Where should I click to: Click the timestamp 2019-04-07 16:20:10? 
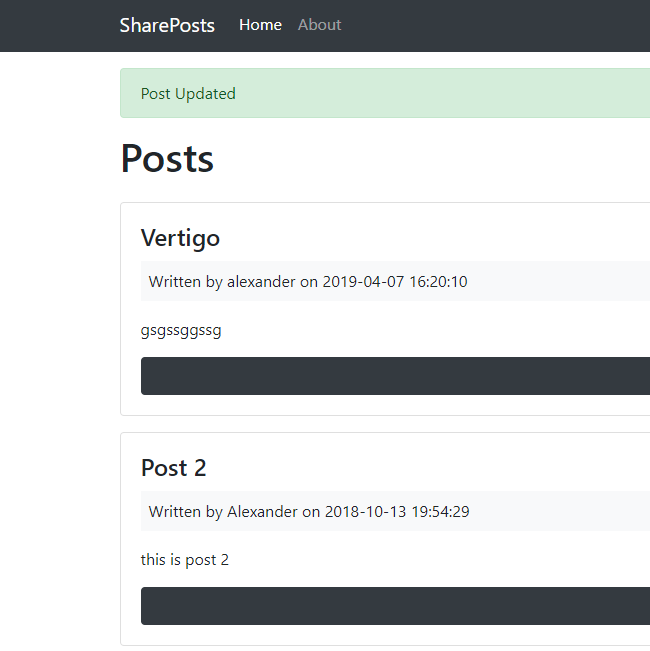pyautogui.click(x=395, y=282)
